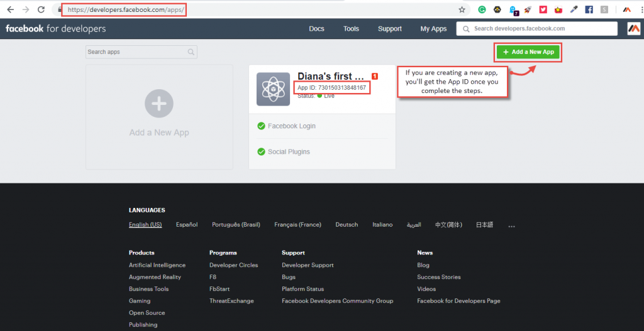Switch language to Français (France)
The width and height of the screenshot is (644, 331).
click(x=297, y=225)
